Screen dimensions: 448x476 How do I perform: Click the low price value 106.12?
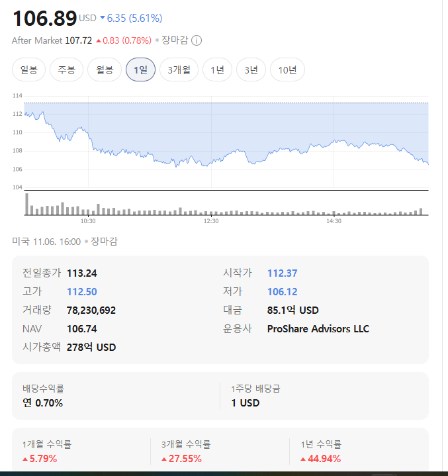283,292
